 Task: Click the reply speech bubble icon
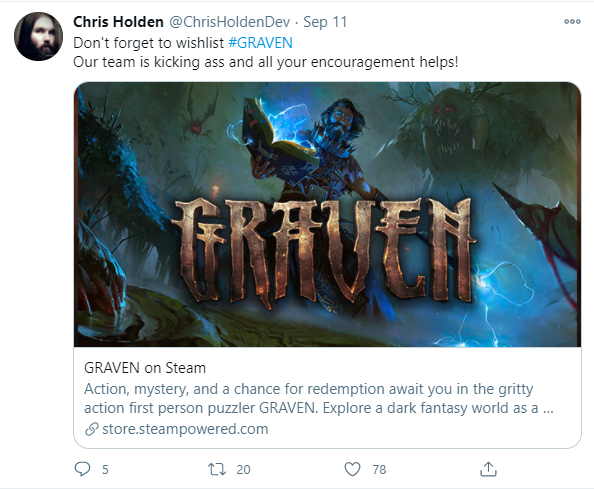click(82, 469)
